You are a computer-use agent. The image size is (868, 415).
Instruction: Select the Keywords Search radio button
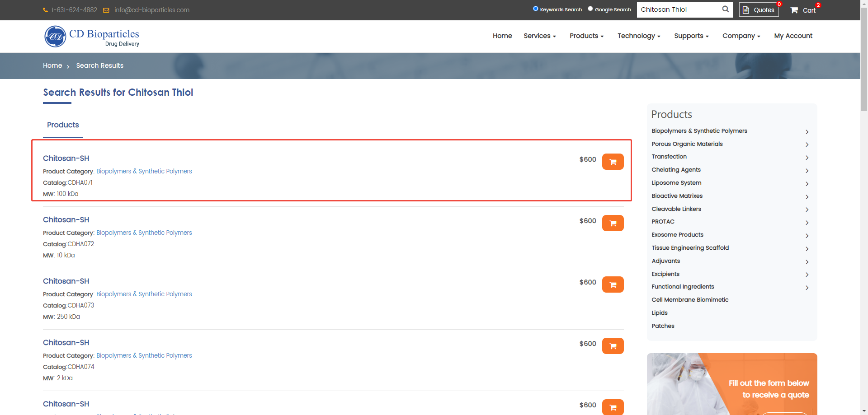(536, 9)
